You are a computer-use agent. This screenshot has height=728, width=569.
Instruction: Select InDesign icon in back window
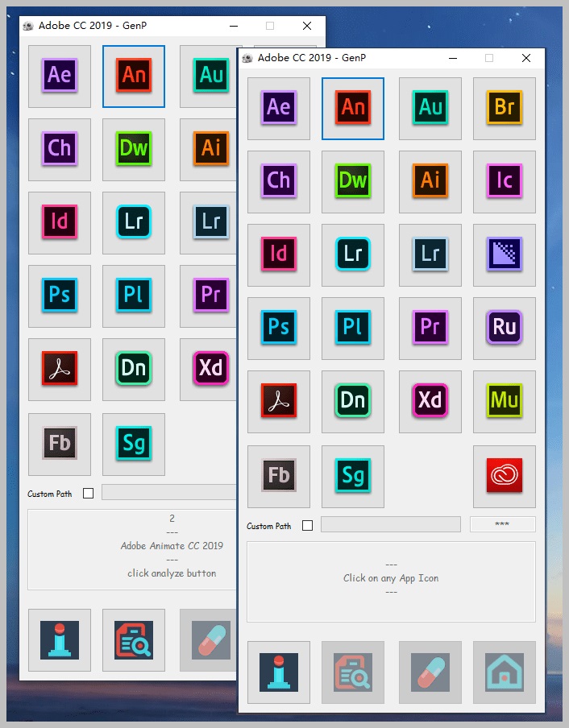click(60, 223)
